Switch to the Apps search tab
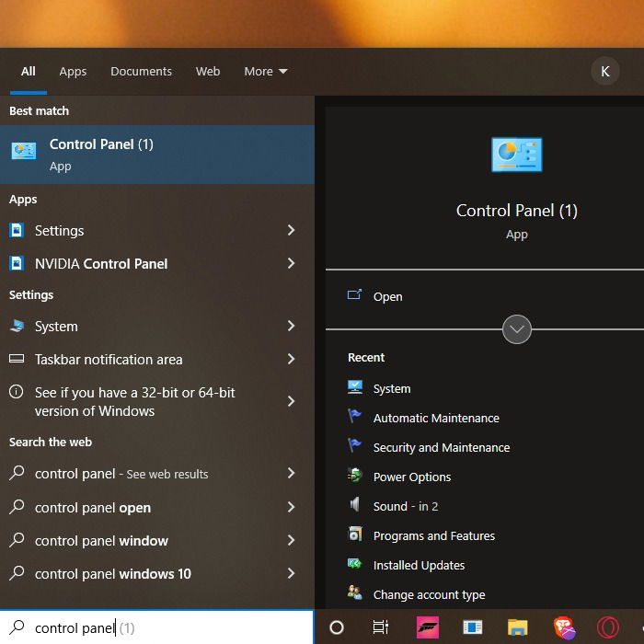Viewport: 644px width, 644px height. [x=73, y=72]
